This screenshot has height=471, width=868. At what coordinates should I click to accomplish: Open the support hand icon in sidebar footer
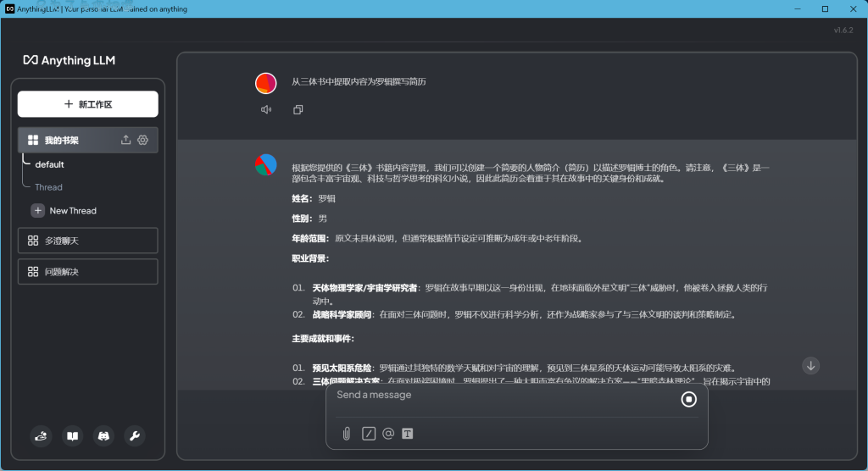[41, 436]
